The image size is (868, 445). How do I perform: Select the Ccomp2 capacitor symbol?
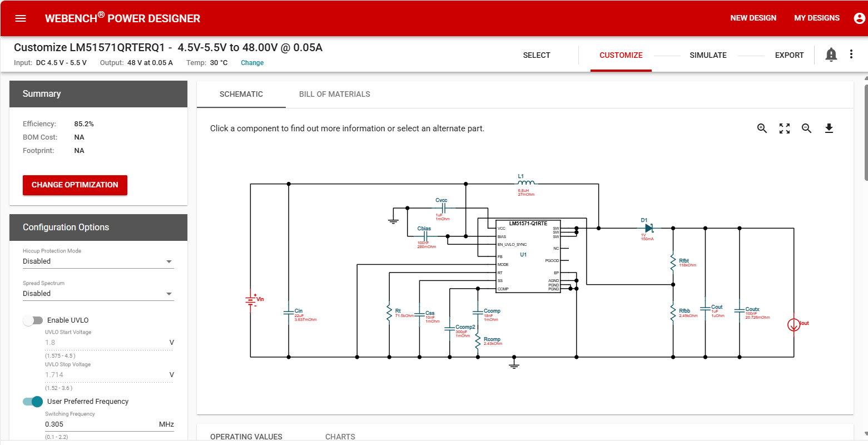click(x=450, y=329)
